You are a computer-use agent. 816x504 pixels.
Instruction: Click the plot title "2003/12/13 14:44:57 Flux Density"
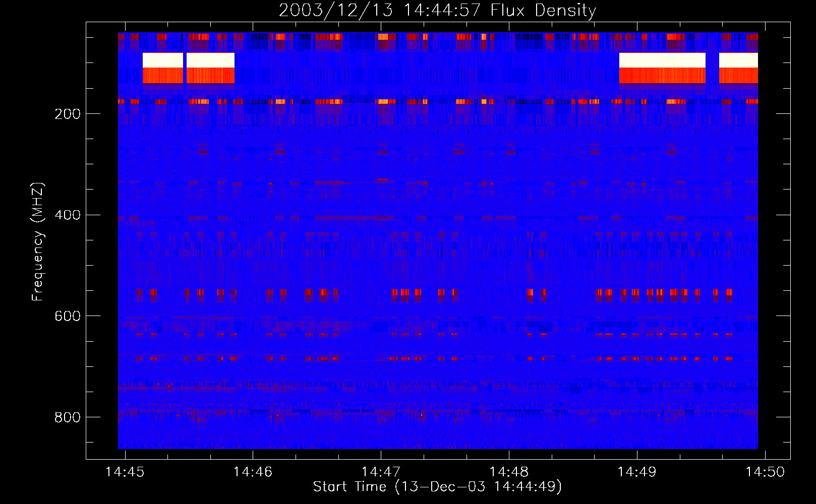[x=438, y=10]
